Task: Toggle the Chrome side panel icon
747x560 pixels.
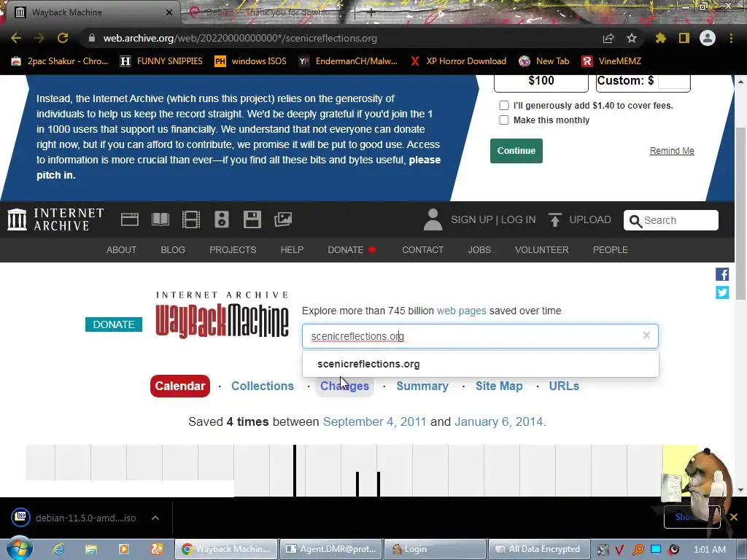Action: [x=684, y=38]
